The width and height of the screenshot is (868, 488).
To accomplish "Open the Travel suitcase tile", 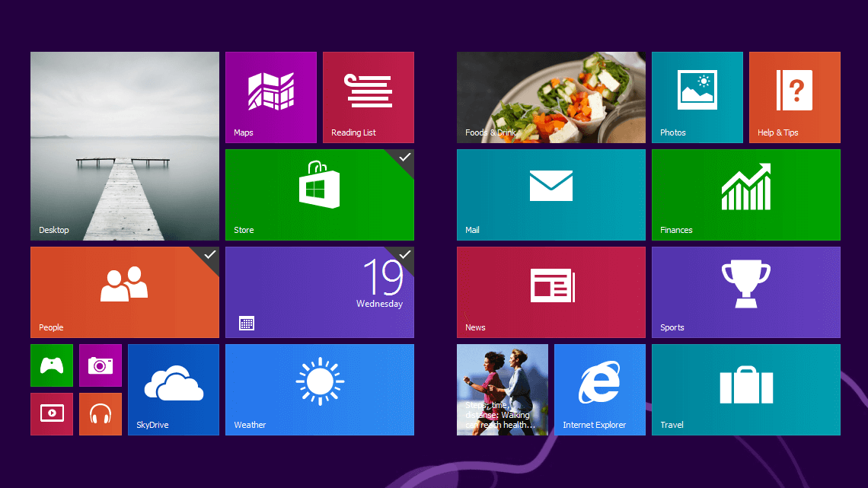I will coord(745,390).
